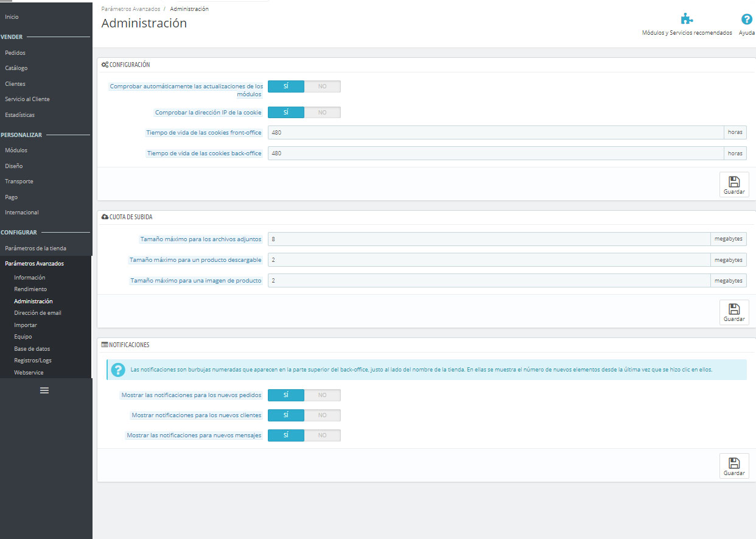This screenshot has width=756, height=539.
Task: Click the save icon in Configuración section
Action: coord(734,181)
